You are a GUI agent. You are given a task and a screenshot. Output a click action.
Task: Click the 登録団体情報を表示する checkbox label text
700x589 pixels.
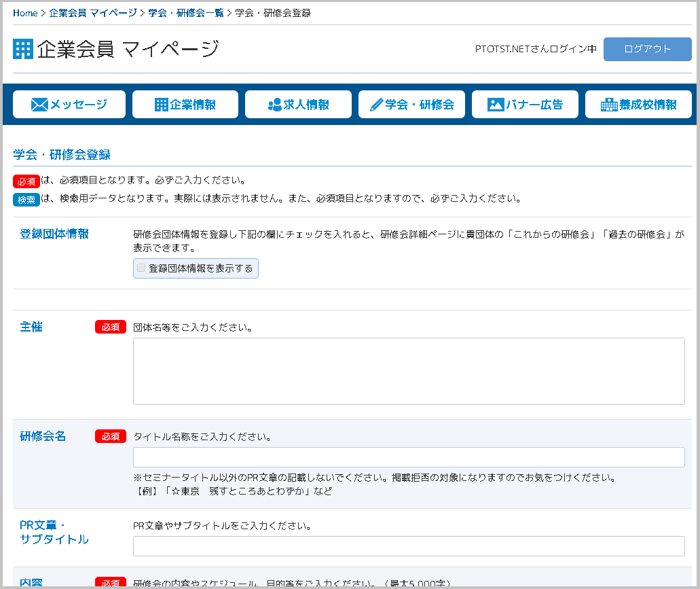click(x=200, y=268)
